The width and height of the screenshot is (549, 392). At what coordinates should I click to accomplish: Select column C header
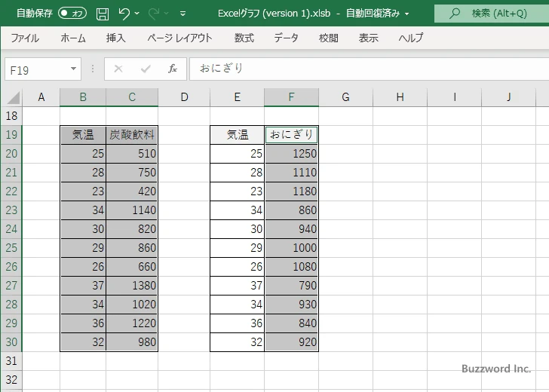[x=132, y=97]
